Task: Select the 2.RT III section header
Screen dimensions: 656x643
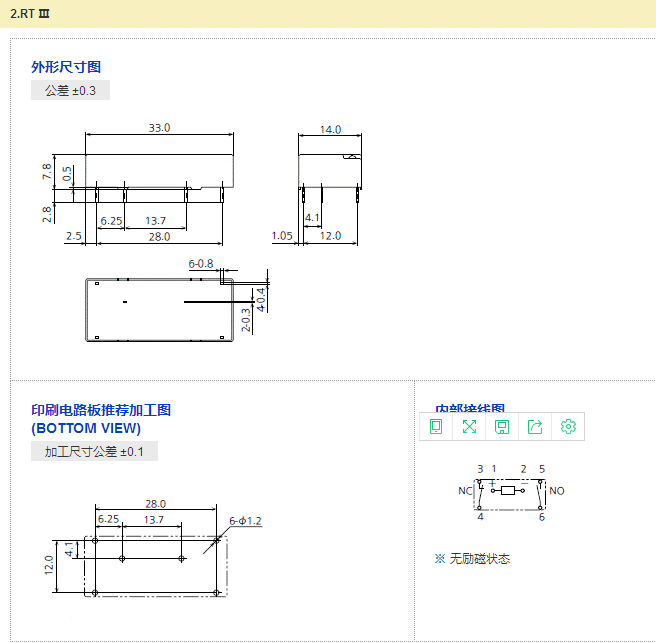Action: pyautogui.click(x=28, y=13)
